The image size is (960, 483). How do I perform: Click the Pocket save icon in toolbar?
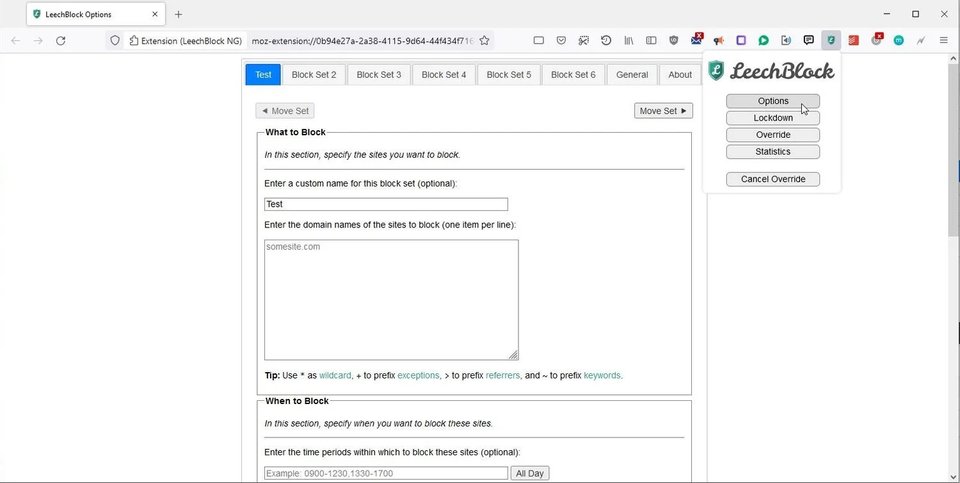coord(561,40)
